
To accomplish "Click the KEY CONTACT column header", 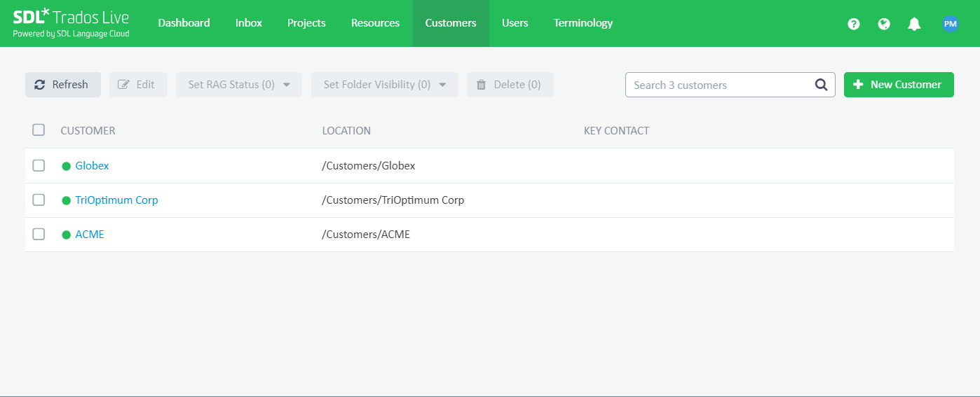I will click(616, 130).
